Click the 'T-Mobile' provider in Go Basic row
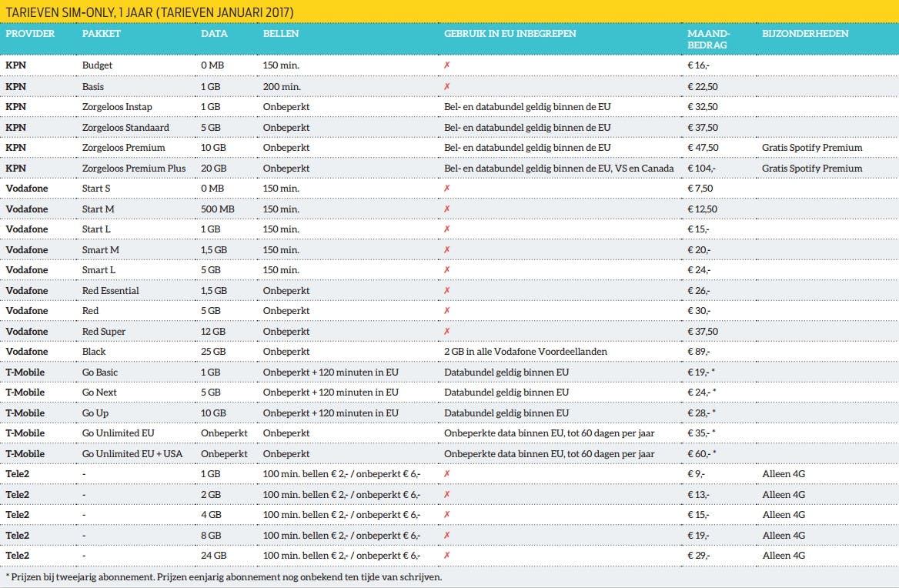This screenshot has width=899, height=588. click(25, 373)
